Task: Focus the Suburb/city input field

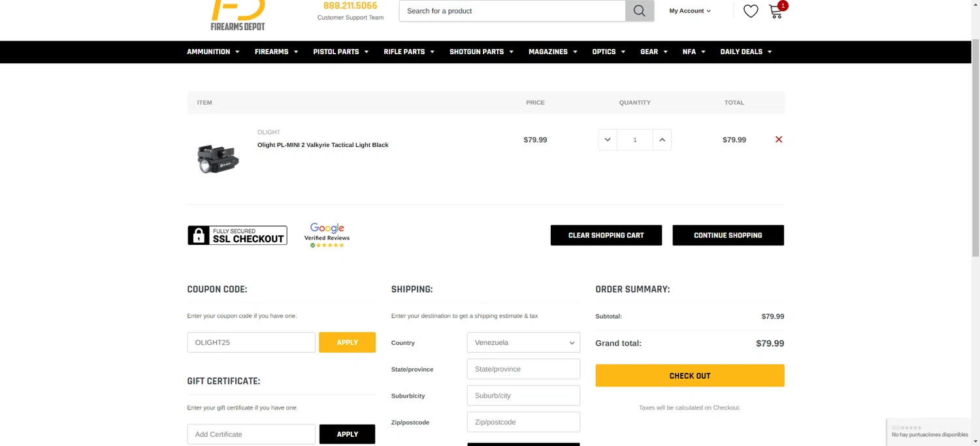Action: pyautogui.click(x=523, y=396)
